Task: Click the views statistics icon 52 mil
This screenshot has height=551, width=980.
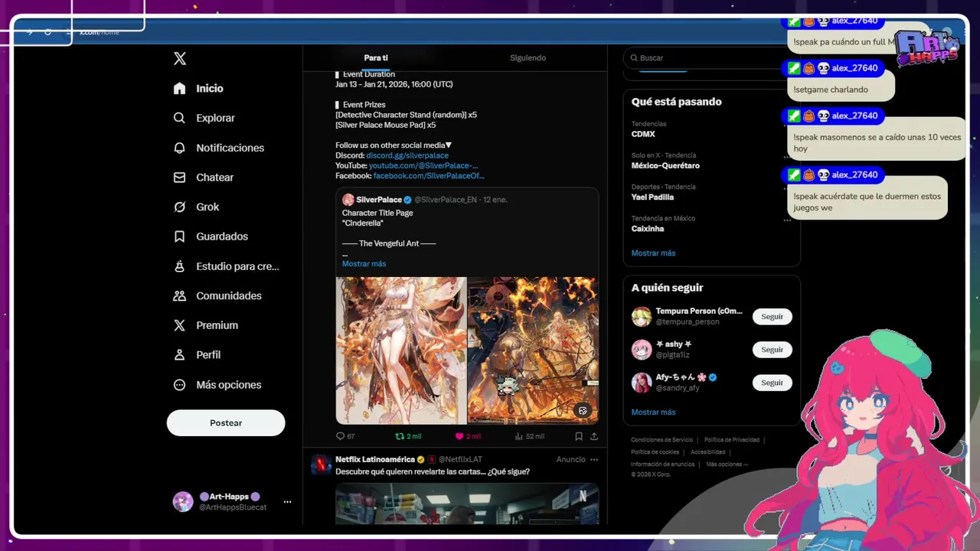Action: 530,436
